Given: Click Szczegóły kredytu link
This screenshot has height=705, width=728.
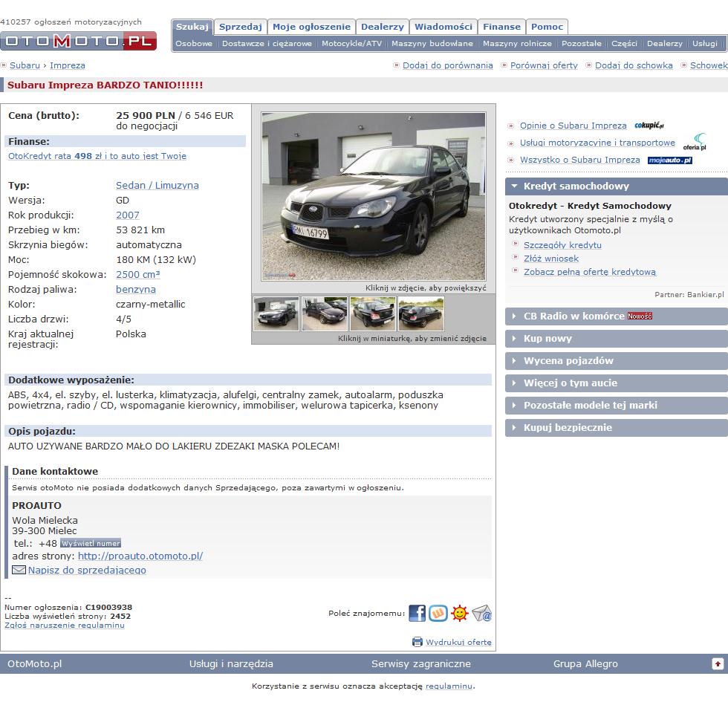Looking at the screenshot, I should point(563,245).
